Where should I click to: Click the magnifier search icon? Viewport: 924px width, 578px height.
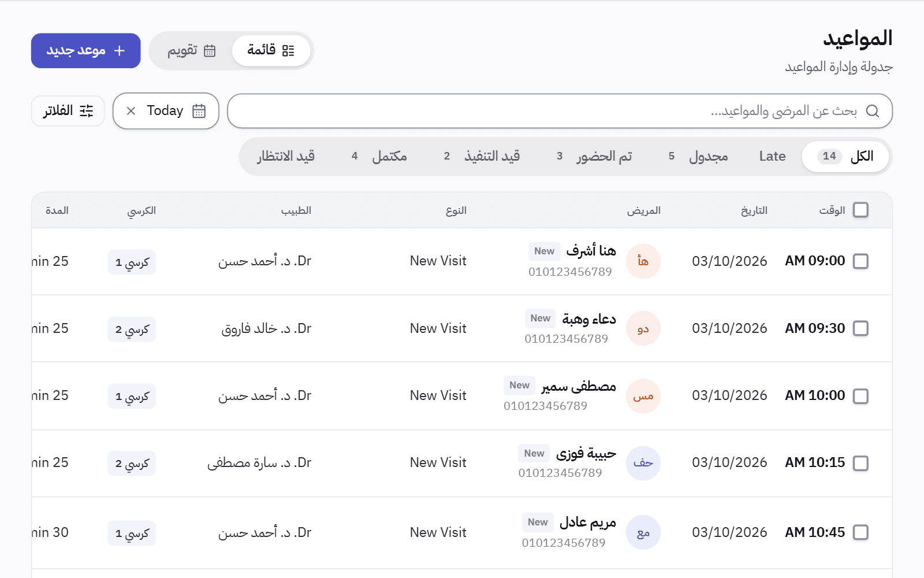coord(873,111)
